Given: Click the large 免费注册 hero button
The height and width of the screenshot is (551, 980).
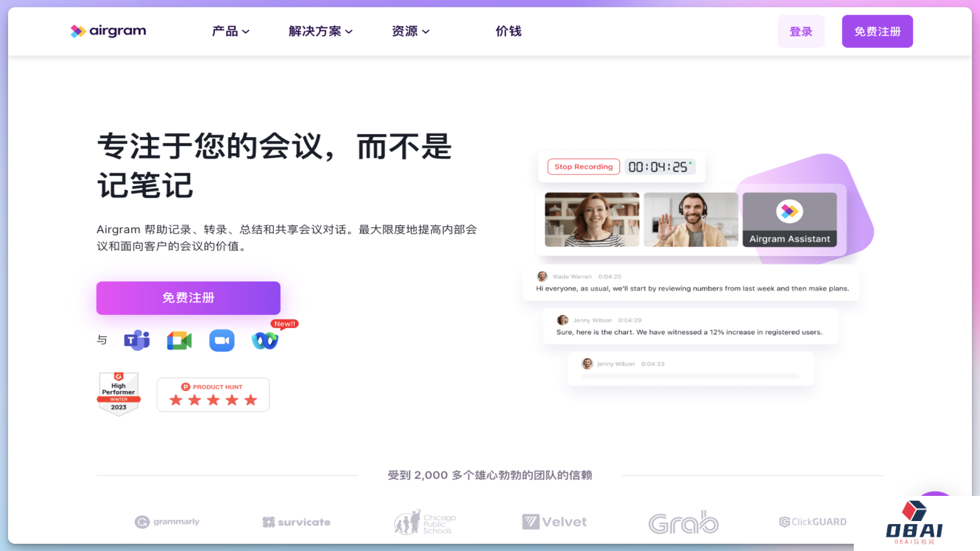Looking at the screenshot, I should point(188,298).
